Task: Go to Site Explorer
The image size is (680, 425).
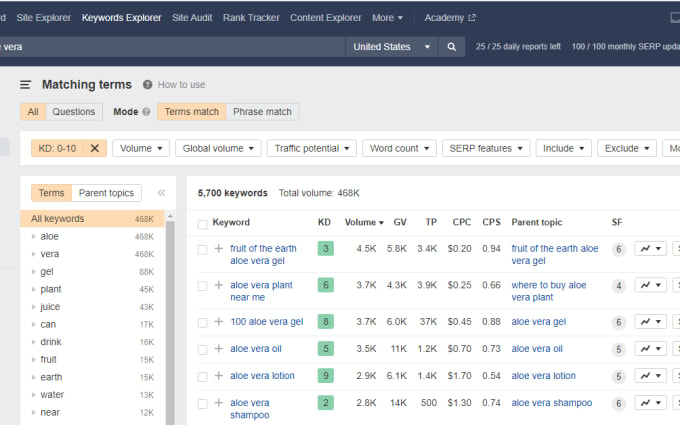Action: click(x=43, y=18)
